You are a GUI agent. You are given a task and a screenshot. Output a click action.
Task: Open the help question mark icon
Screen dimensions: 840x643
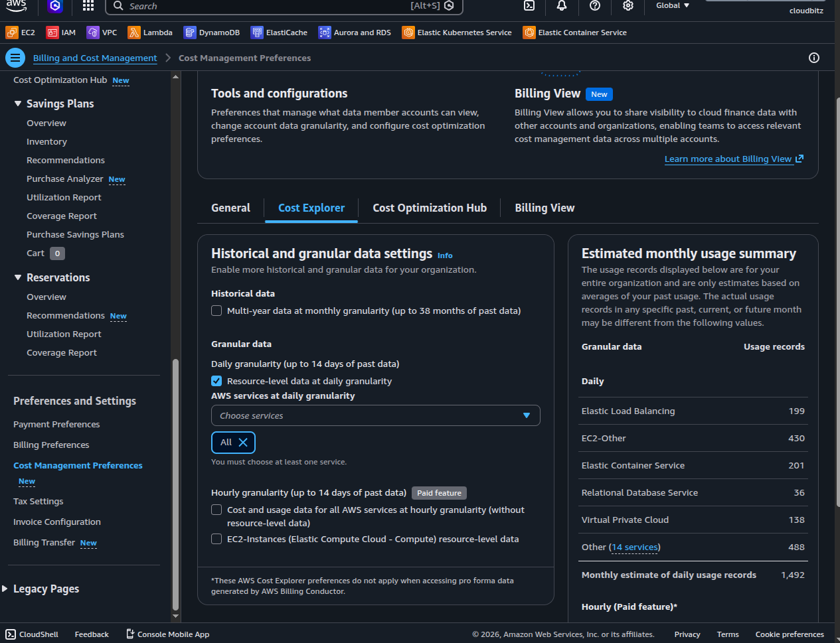pyautogui.click(x=595, y=5)
